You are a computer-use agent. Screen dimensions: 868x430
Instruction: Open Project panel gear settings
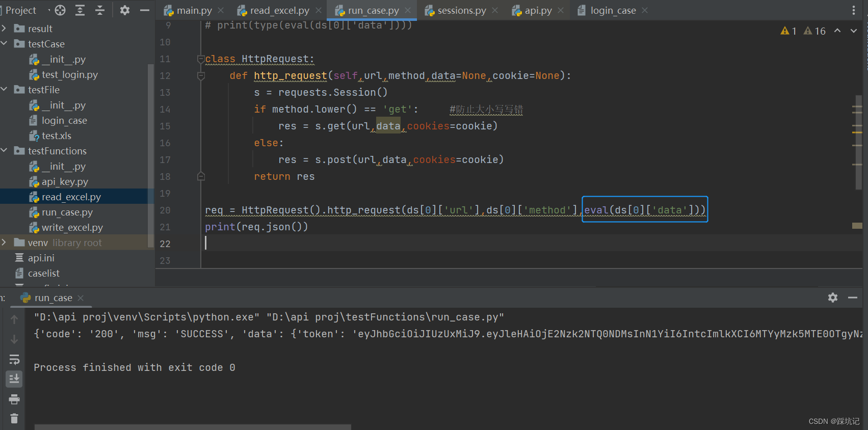click(x=125, y=10)
